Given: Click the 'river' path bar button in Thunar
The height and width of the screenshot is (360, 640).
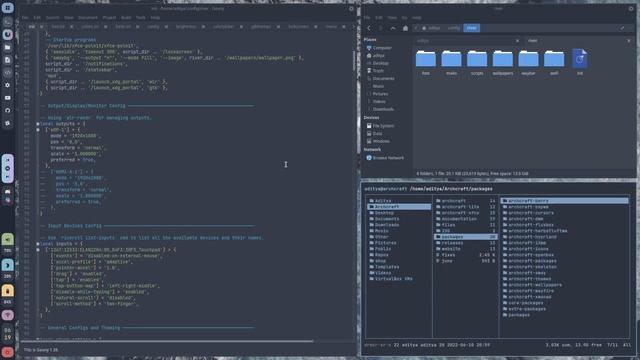Looking at the screenshot, I should click(x=471, y=28).
